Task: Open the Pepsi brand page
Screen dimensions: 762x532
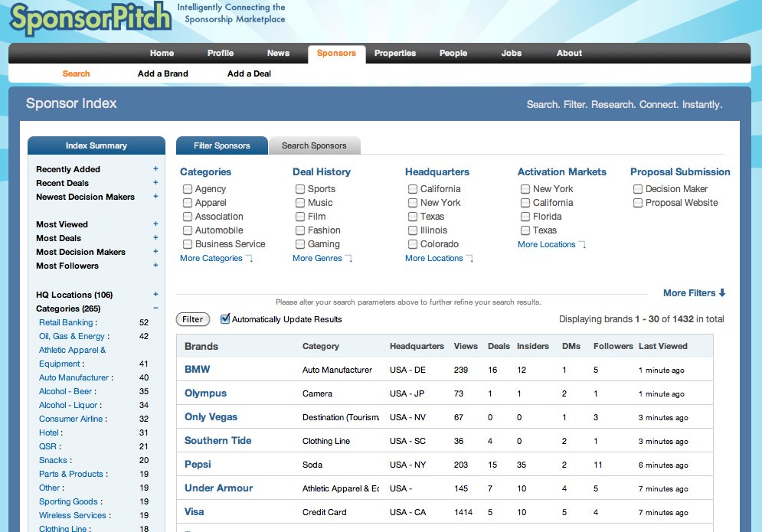Action: pyautogui.click(x=198, y=465)
